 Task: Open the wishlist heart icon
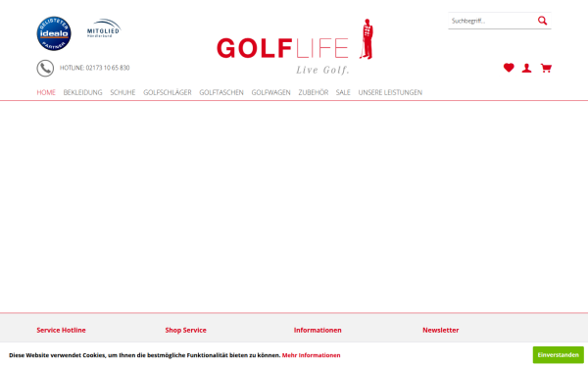(x=509, y=68)
